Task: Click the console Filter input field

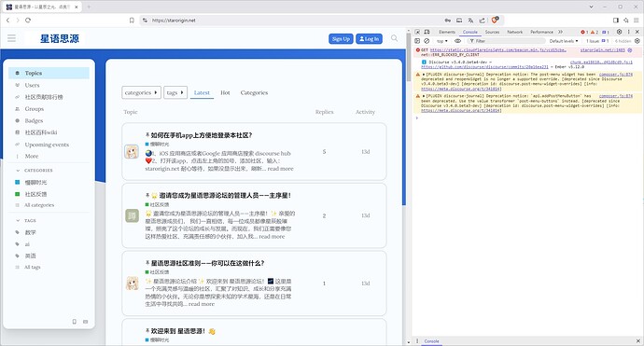Action: click(506, 41)
